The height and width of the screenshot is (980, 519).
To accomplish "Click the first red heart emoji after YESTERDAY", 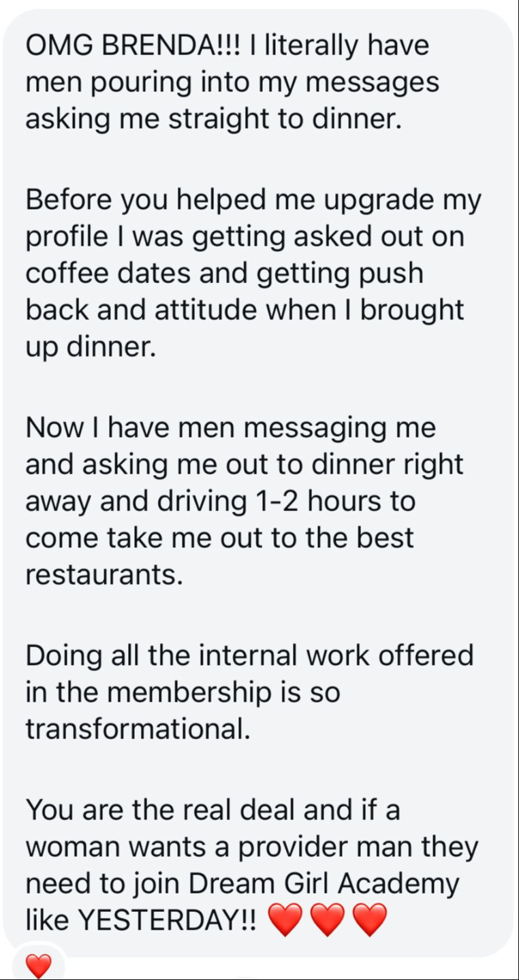I will 285,921.
